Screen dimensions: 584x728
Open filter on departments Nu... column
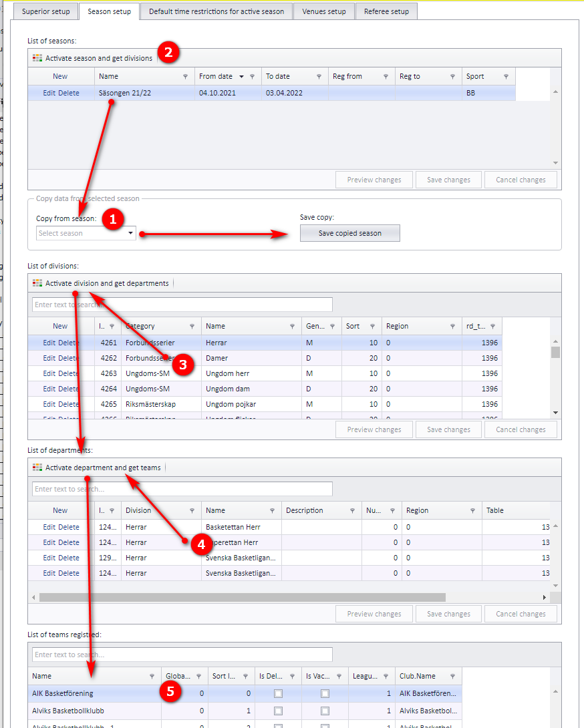tap(393, 511)
